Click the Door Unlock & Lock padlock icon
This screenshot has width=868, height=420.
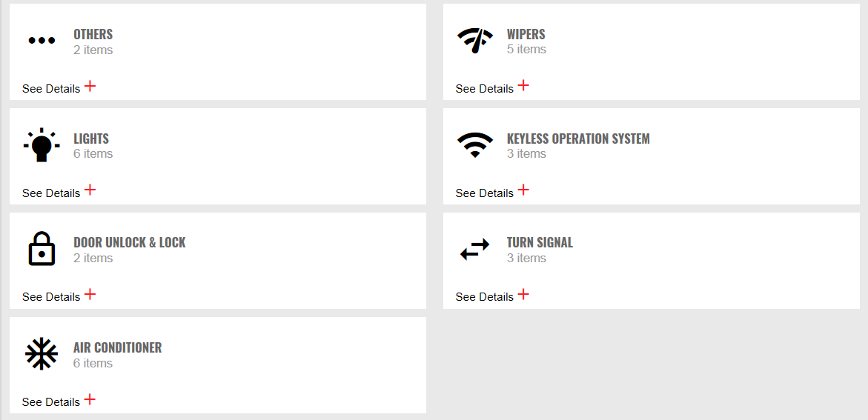click(x=42, y=248)
